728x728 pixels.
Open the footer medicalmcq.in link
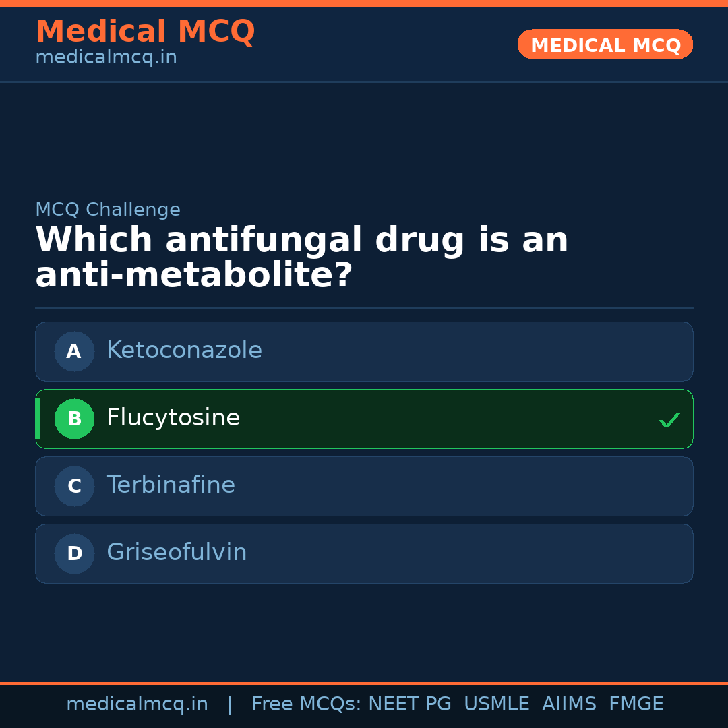click(x=137, y=704)
